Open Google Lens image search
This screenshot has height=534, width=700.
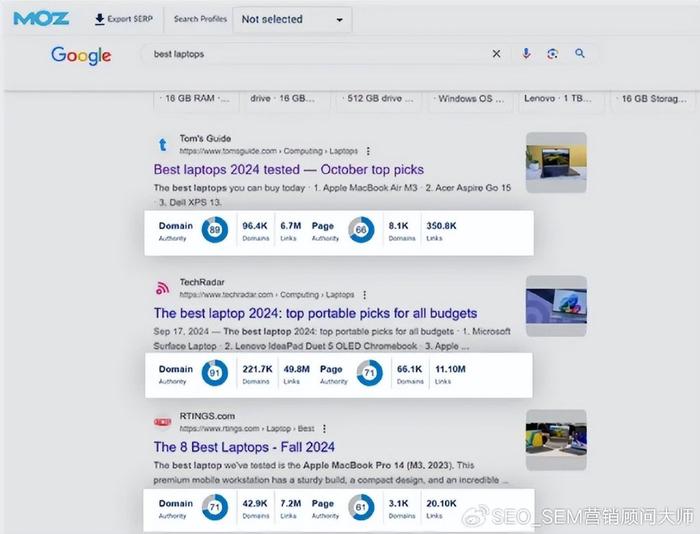553,54
